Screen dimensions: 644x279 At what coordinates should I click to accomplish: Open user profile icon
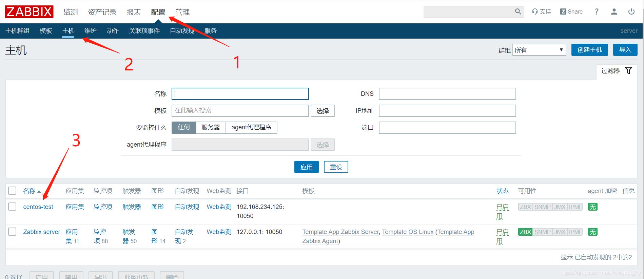[x=614, y=12]
